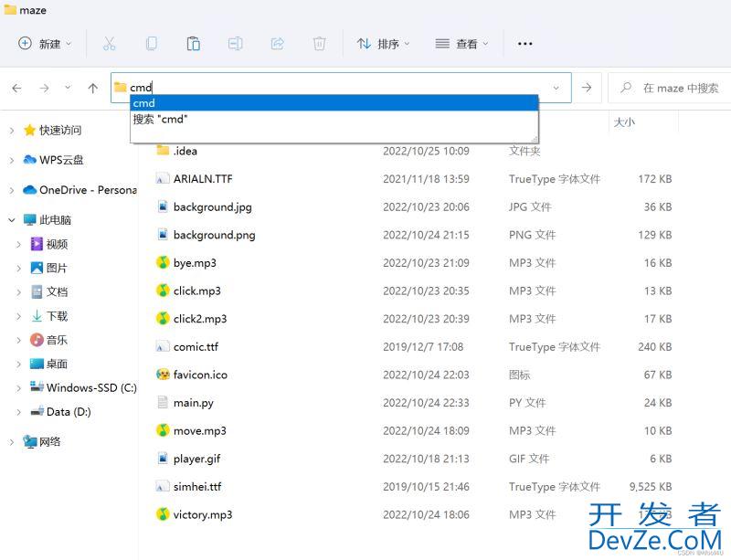The image size is (731, 560).
Task: Click the 9,525 KB size value
Action: (x=651, y=487)
